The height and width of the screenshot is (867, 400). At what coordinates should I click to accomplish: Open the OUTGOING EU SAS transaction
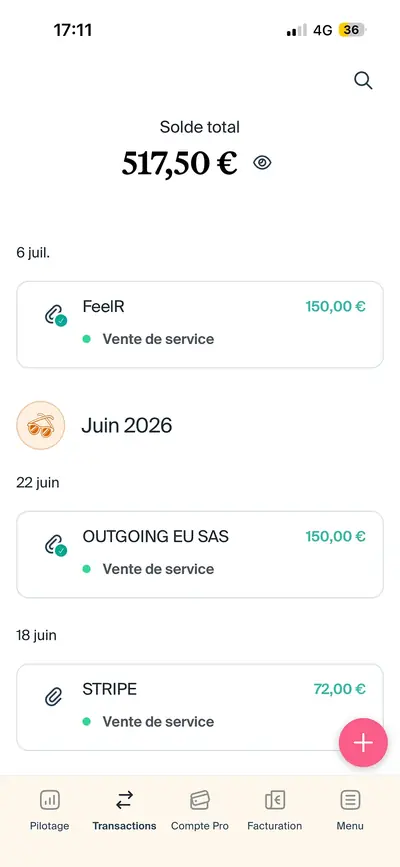(x=200, y=555)
